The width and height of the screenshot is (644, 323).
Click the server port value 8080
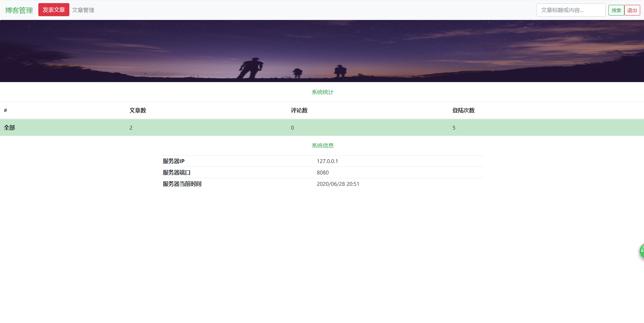(x=322, y=172)
